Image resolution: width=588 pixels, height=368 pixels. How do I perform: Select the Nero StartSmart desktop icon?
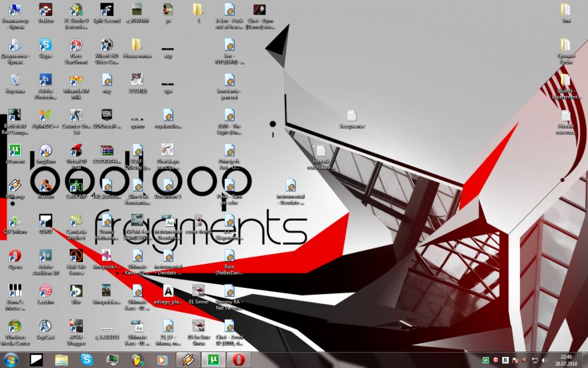(x=76, y=51)
